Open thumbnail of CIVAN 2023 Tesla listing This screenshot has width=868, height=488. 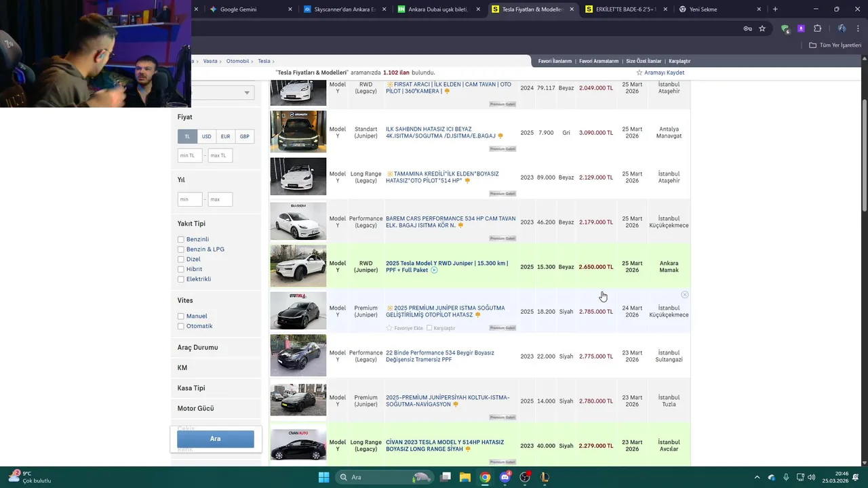(298, 445)
